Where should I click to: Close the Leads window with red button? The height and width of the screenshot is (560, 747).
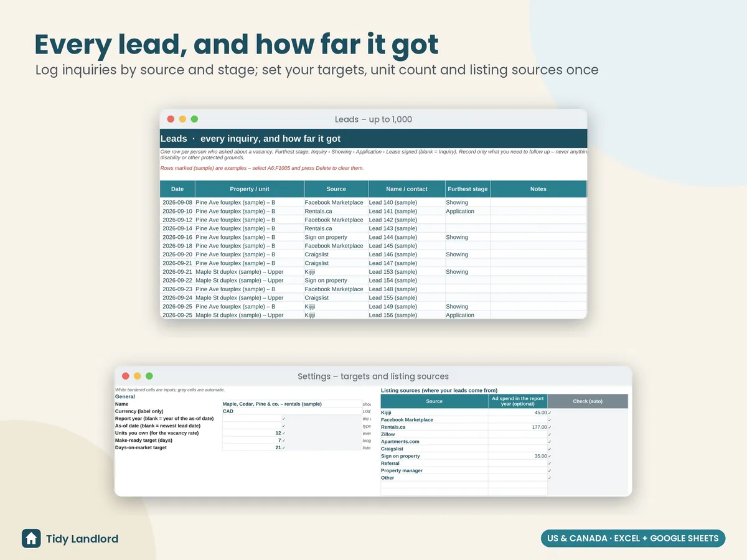171,119
